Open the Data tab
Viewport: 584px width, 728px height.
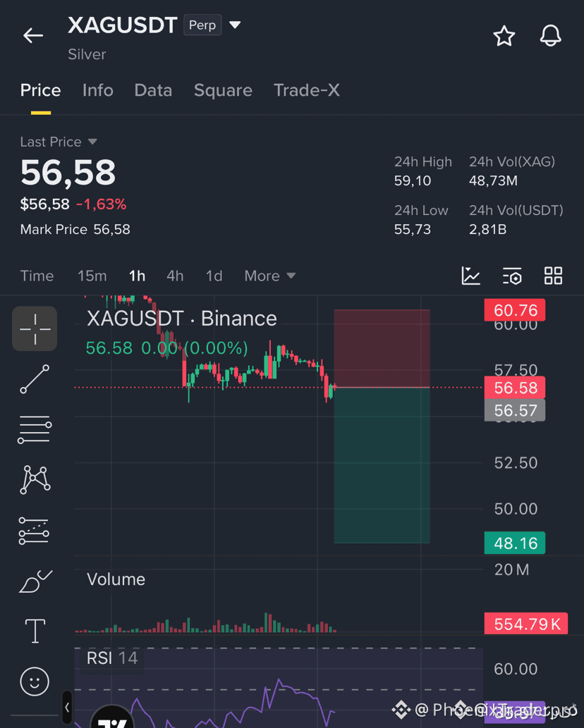click(x=153, y=90)
